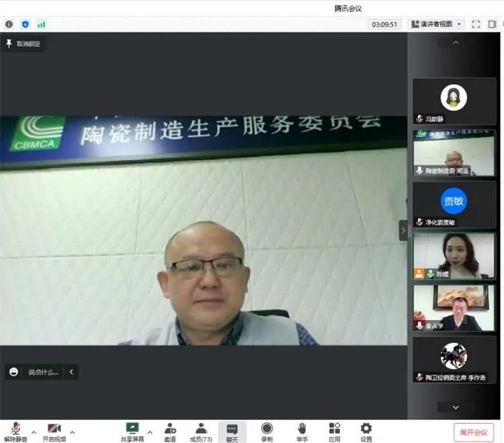Check network signal strength icon
Image resolution: width=504 pixels, height=443 pixels.
click(41, 24)
